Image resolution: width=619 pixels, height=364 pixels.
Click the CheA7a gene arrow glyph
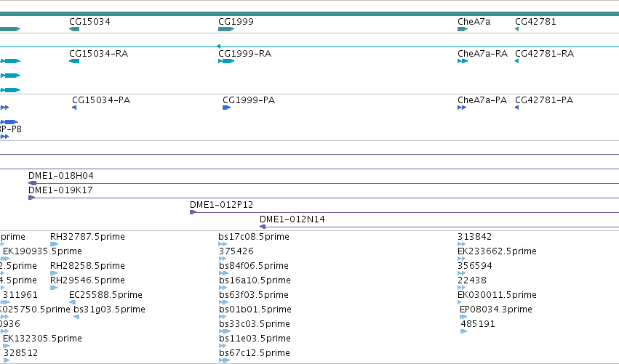(463, 29)
